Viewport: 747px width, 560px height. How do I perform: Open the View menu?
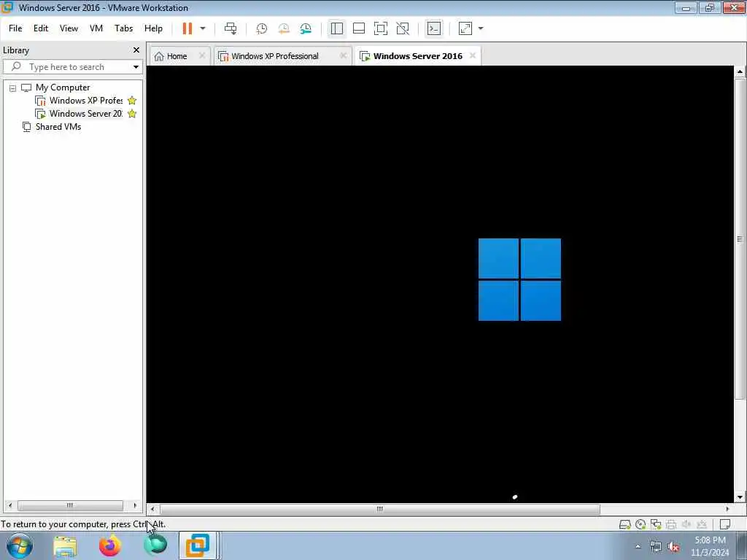coord(69,28)
